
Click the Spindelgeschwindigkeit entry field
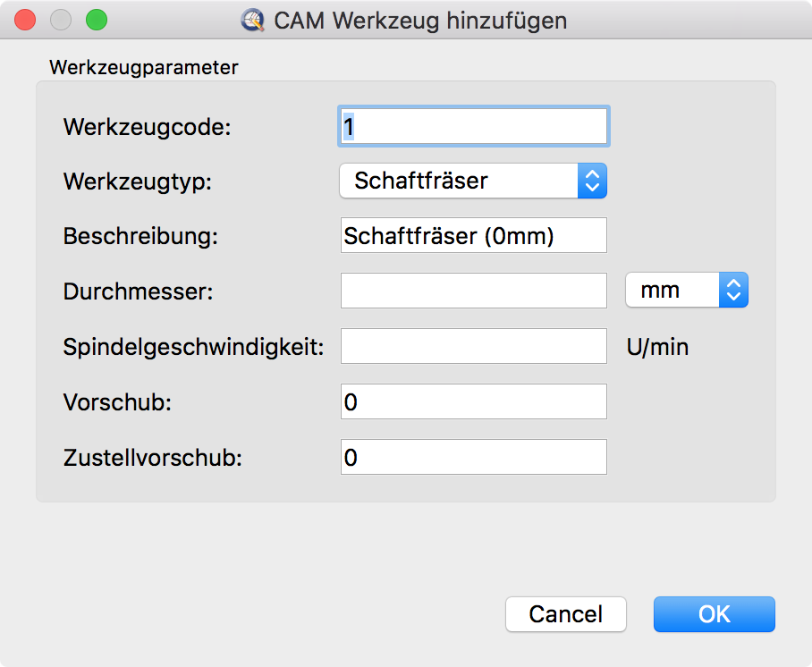474,346
